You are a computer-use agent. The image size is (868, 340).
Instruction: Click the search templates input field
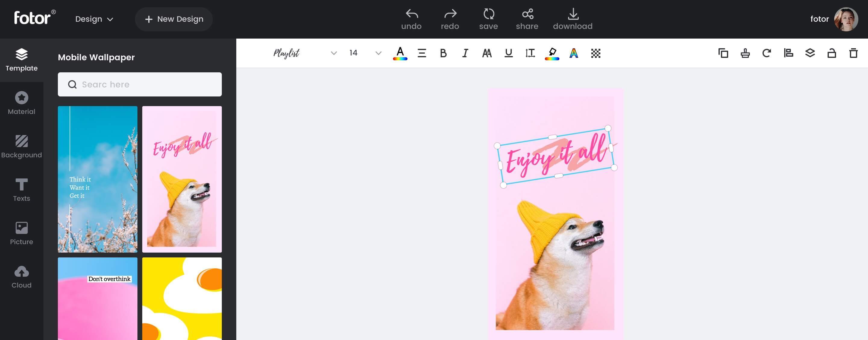tap(140, 84)
